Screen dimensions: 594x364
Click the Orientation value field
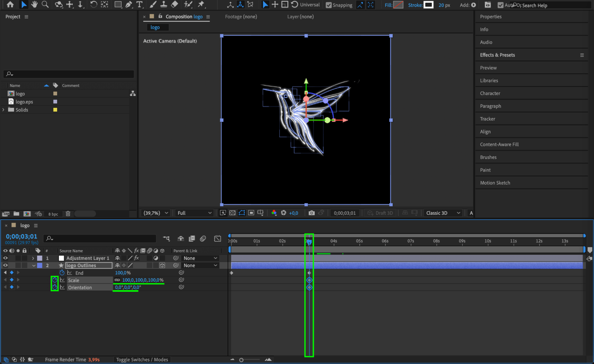128,287
